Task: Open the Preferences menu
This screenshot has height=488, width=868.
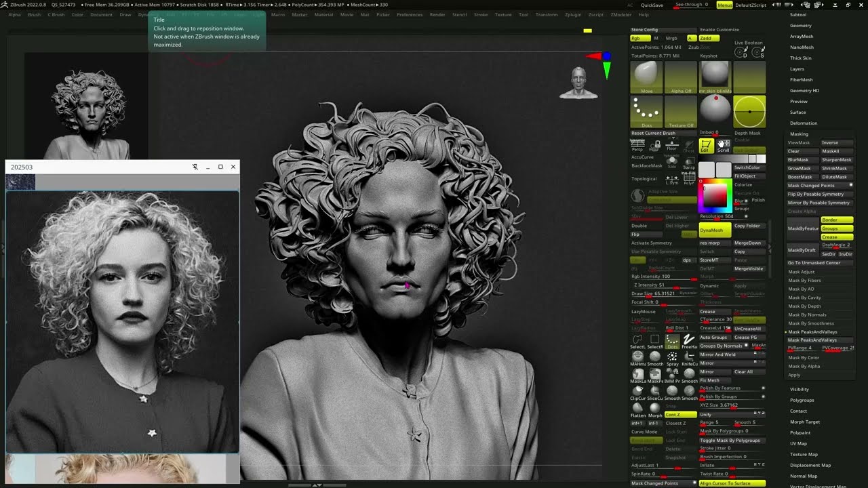Action: [410, 14]
